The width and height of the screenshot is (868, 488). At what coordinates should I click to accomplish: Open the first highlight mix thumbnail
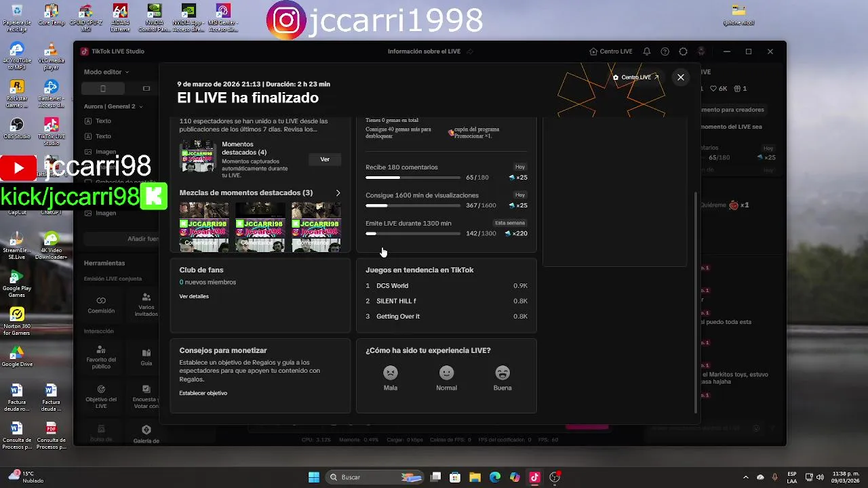204,227
